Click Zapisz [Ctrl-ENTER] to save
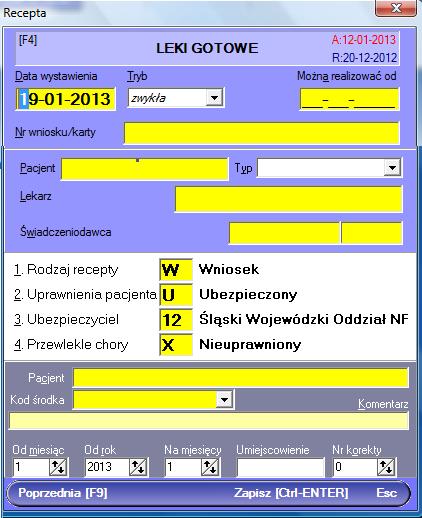Image resolution: width=422 pixels, height=518 pixels. (x=291, y=493)
